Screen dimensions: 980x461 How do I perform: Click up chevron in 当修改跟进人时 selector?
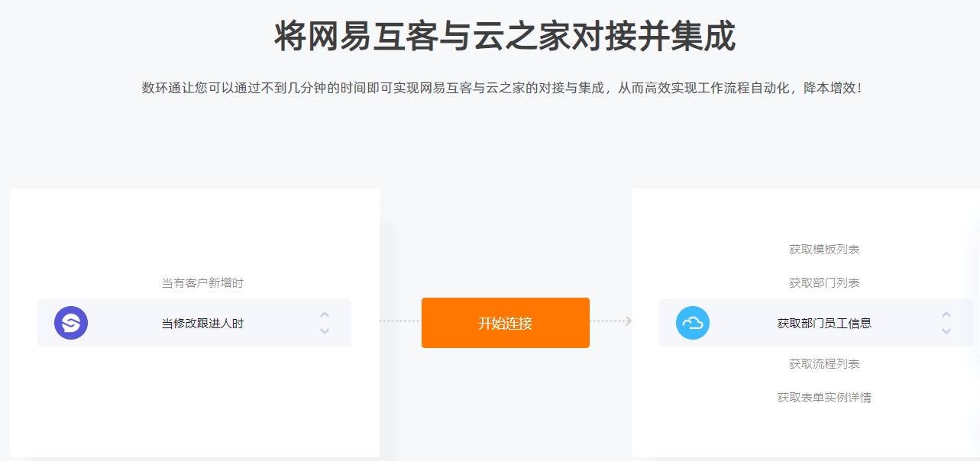pos(325,314)
